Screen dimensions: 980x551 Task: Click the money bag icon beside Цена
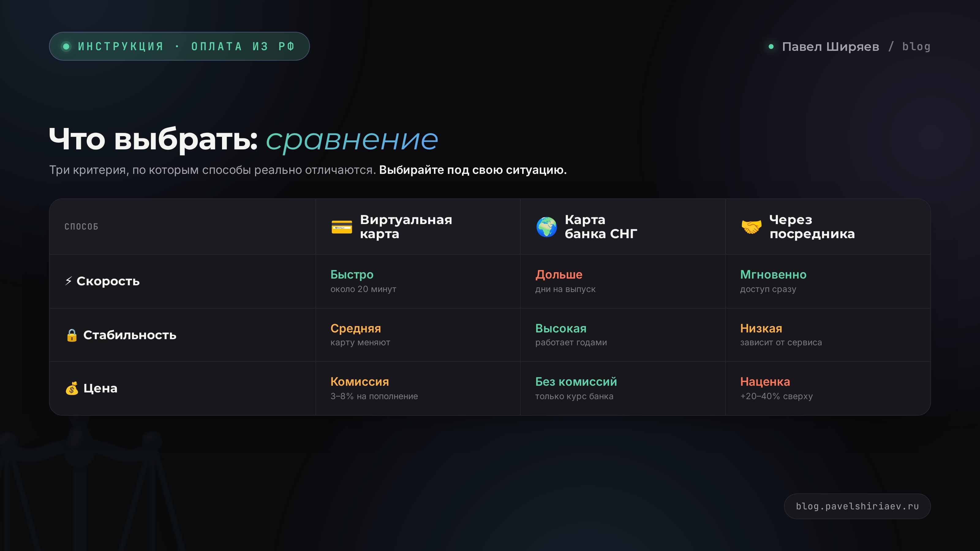[x=72, y=388]
